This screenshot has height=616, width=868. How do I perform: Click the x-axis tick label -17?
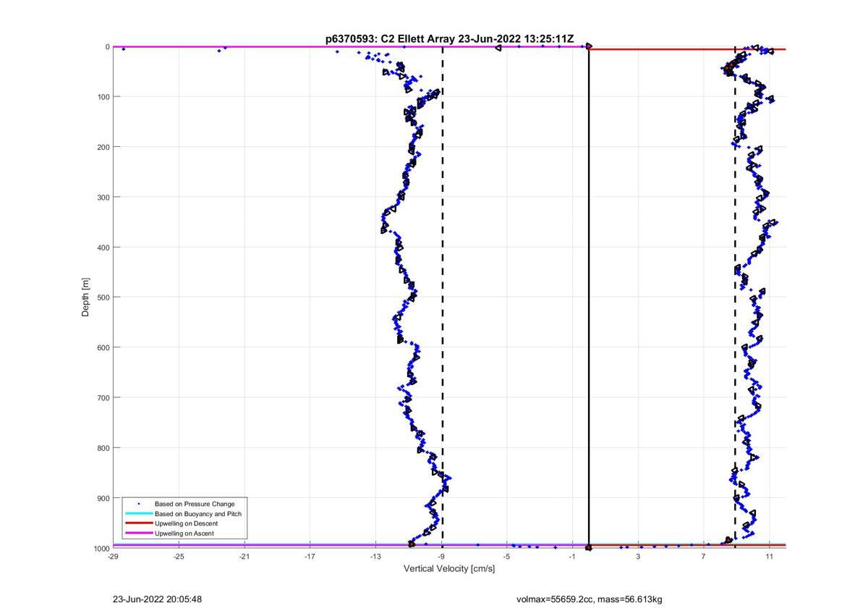[x=310, y=557]
